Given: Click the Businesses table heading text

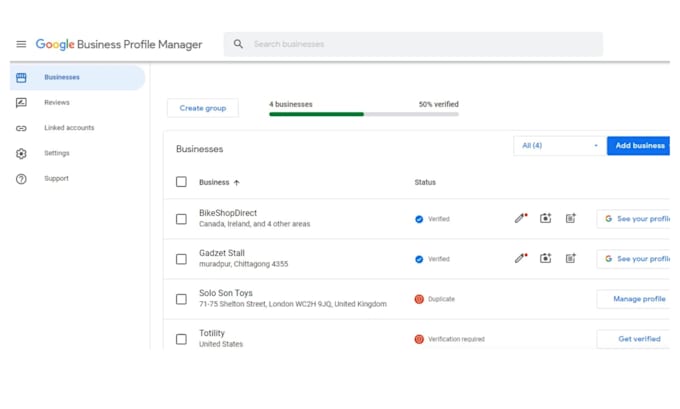Looking at the screenshot, I should click(199, 149).
